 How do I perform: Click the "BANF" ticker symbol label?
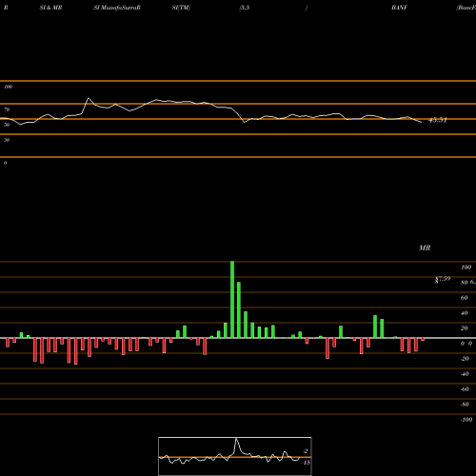tap(399, 8)
